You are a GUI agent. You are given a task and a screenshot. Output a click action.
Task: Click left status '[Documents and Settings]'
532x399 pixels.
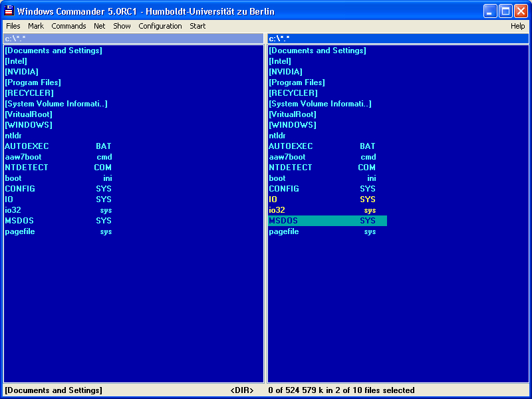tap(53, 390)
